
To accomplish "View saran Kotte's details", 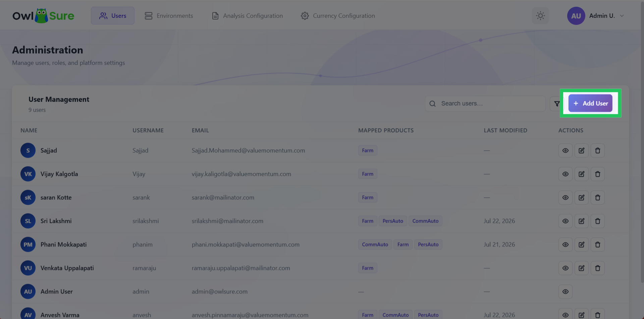I will pyautogui.click(x=565, y=197).
